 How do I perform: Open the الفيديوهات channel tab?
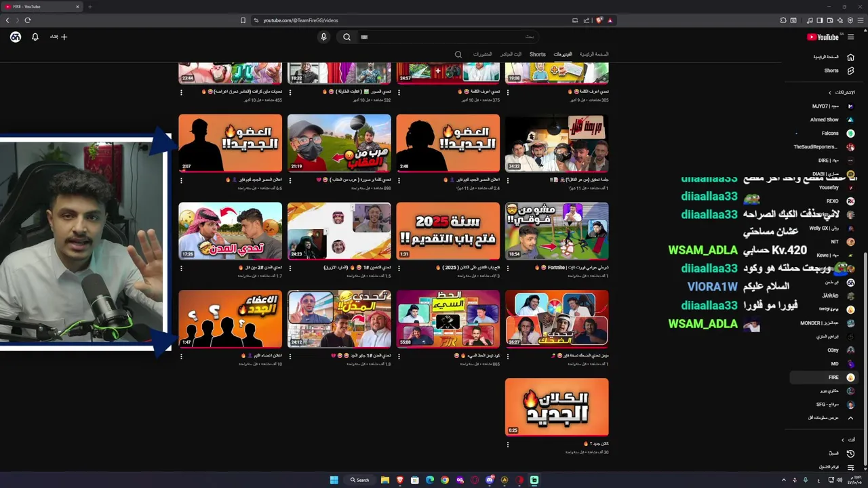563,54
